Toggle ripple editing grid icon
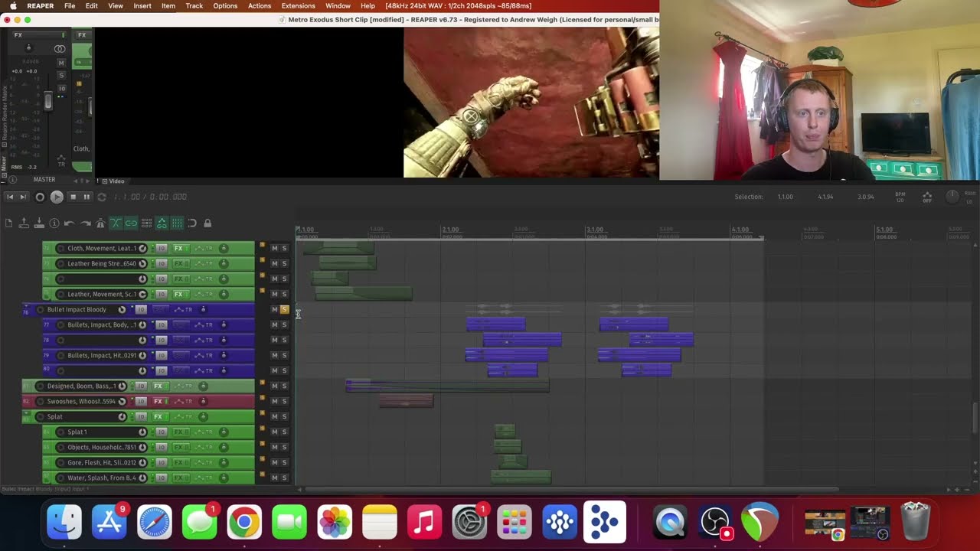980x551 pixels. (146, 223)
